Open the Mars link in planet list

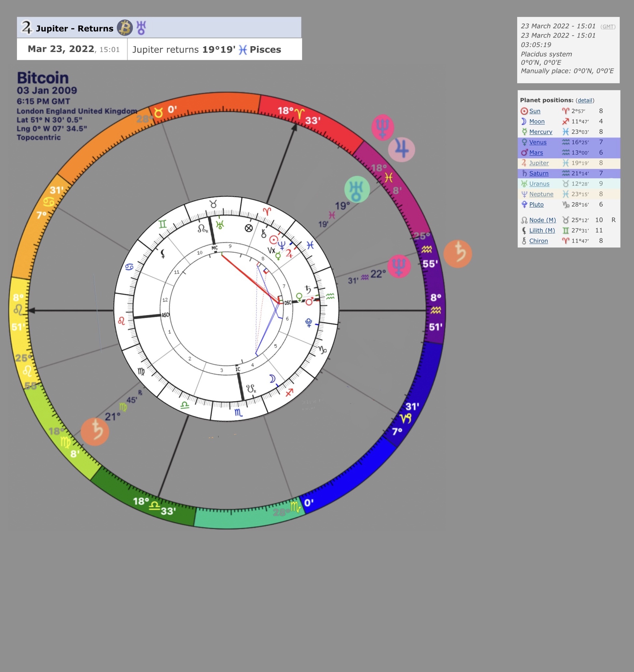click(x=536, y=153)
